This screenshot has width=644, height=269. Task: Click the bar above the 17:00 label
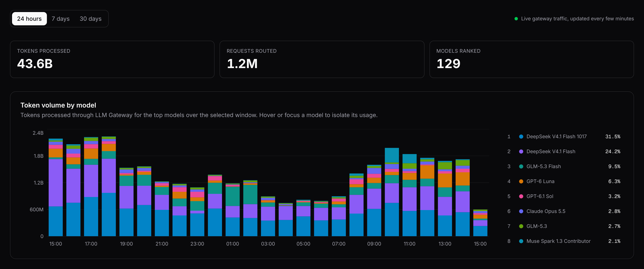coord(91,187)
